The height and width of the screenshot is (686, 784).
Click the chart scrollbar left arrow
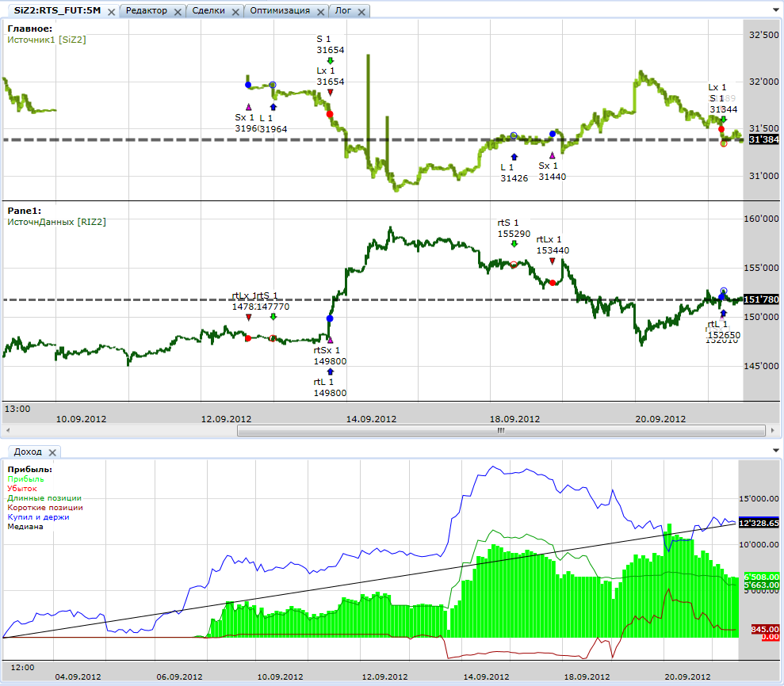[x=8, y=430]
